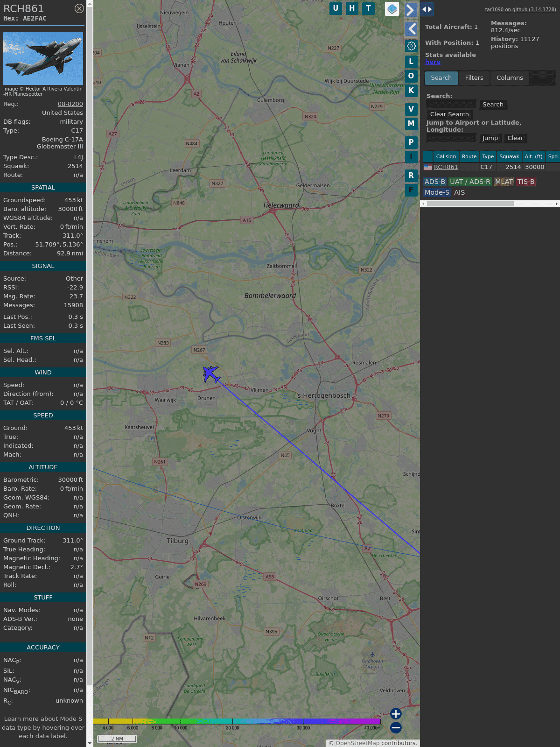560x747 pixels.
Task: Open the Columns tab
Action: coord(510,78)
